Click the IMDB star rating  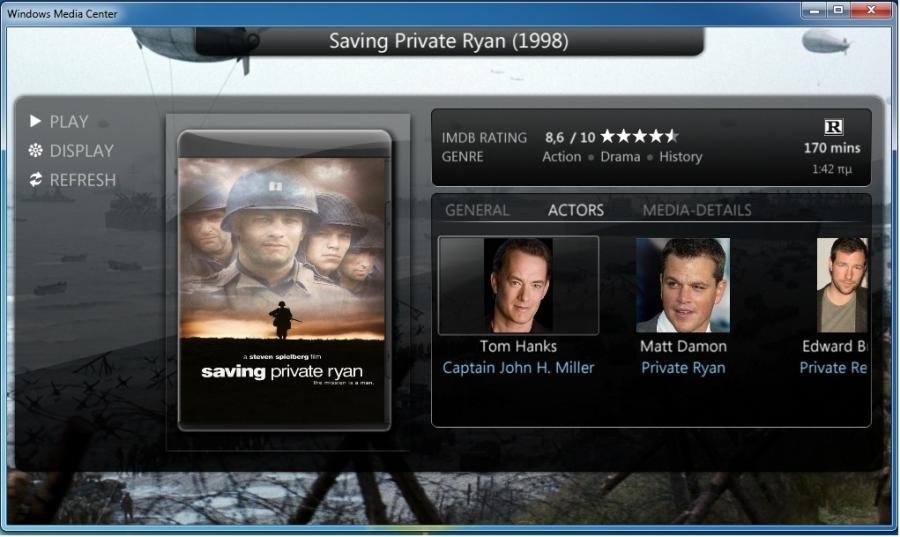click(640, 137)
